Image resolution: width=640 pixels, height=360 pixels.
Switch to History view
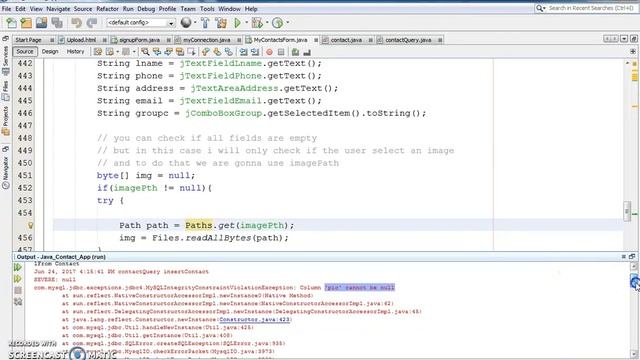coord(75,51)
